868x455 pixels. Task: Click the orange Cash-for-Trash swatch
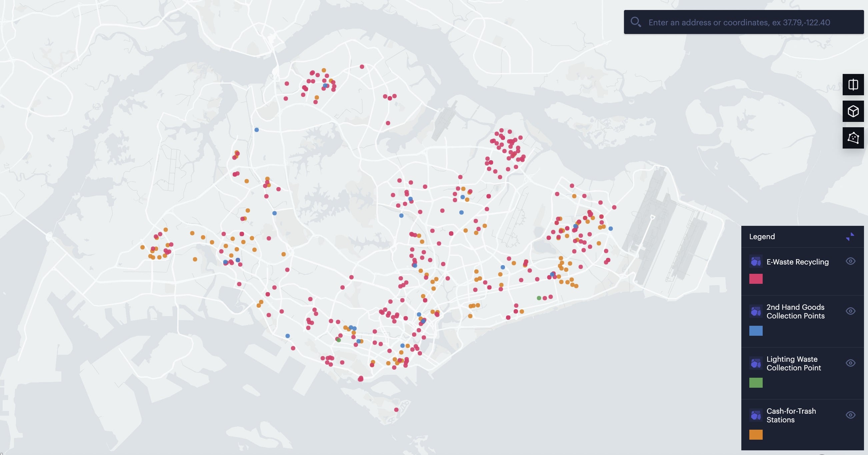point(755,434)
